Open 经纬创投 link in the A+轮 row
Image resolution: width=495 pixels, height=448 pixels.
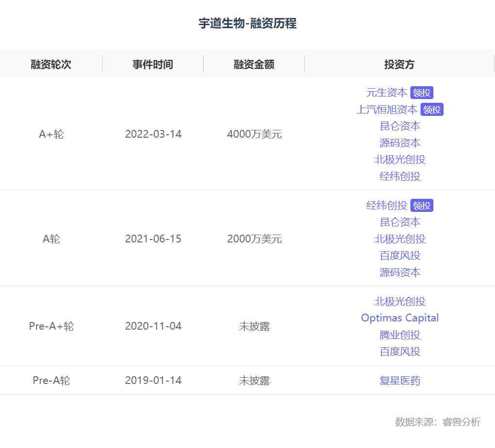(400, 176)
